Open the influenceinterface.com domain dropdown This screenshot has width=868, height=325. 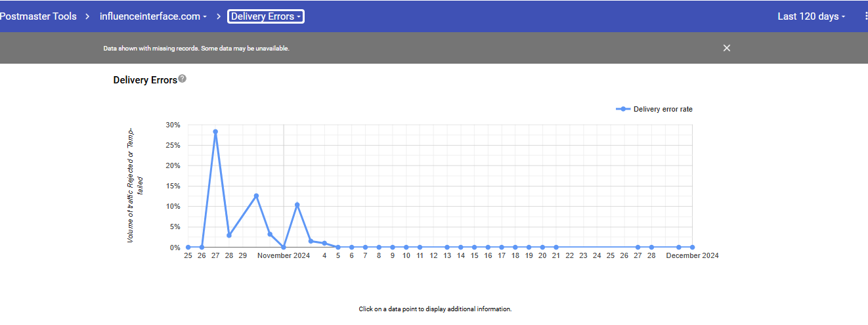[153, 16]
